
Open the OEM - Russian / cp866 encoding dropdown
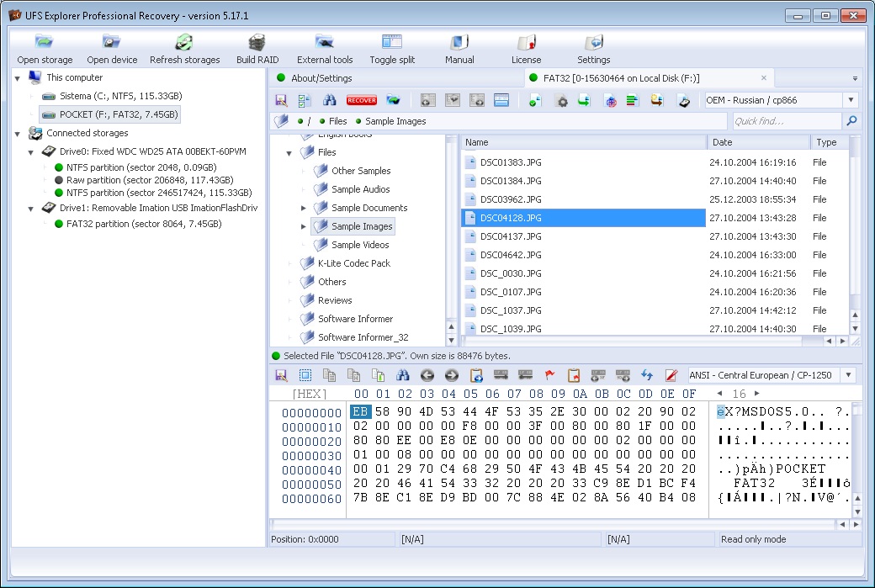pos(851,100)
